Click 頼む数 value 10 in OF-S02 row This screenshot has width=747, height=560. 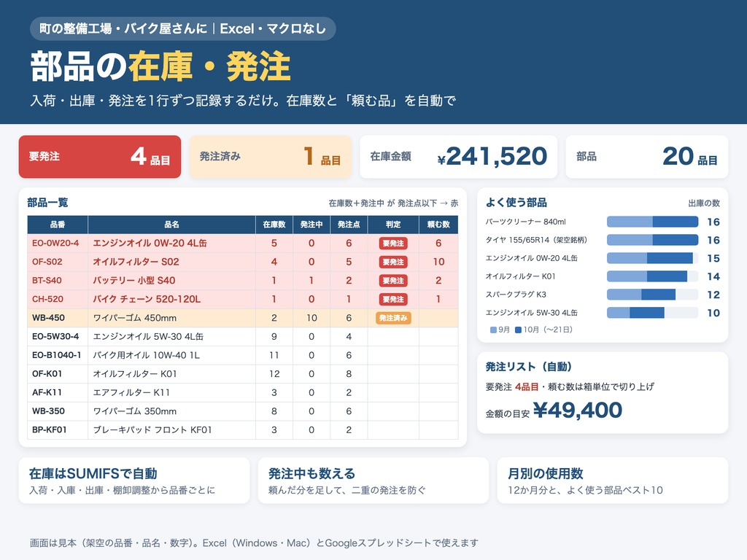(438, 262)
